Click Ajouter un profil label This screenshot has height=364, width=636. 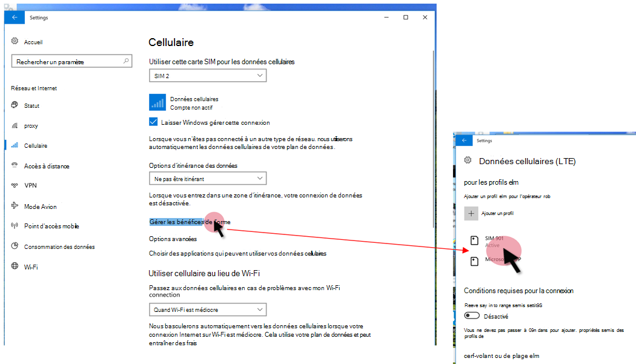[x=497, y=213]
